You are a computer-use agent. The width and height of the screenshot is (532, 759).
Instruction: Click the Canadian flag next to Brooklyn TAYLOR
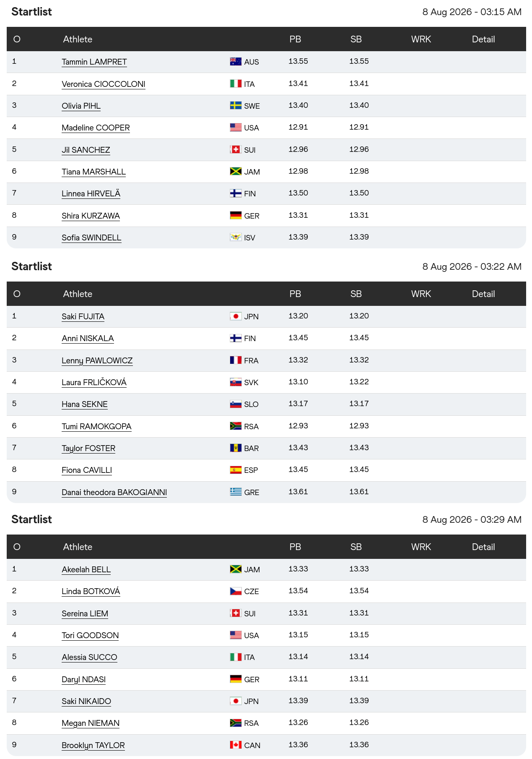click(236, 745)
